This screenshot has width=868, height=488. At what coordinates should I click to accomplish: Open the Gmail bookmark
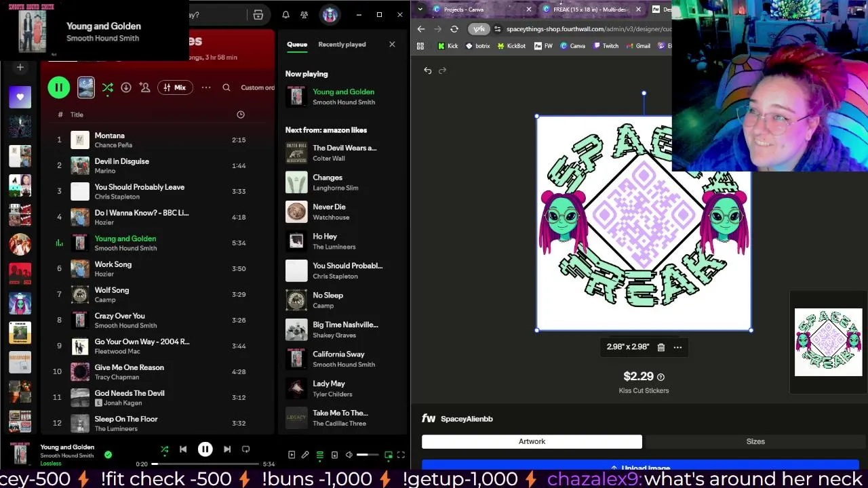click(x=638, y=46)
